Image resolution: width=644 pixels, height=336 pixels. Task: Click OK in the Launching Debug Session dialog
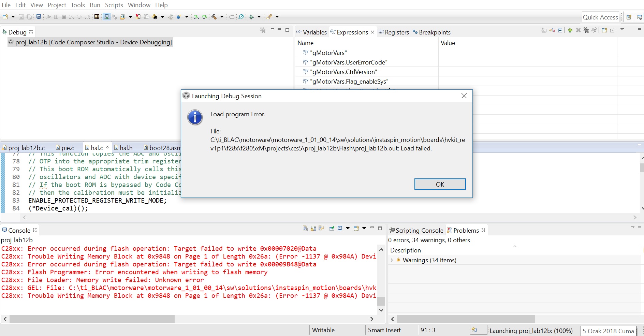click(x=440, y=184)
